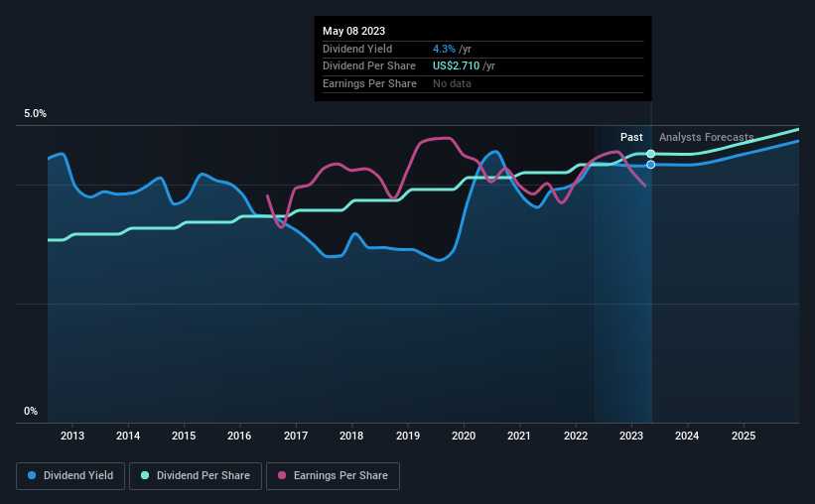The height and width of the screenshot is (504, 815).
Task: Click the No data earnings value
Action: tap(453, 83)
